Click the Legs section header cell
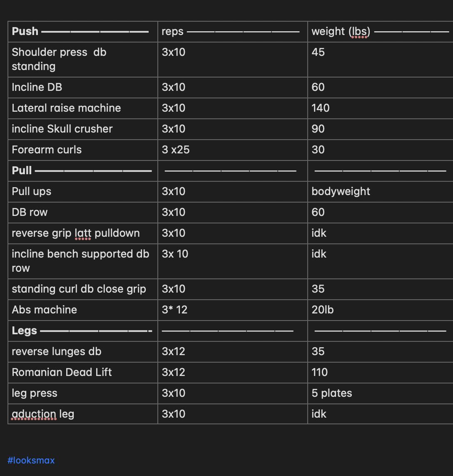Viewport: 453px width, 476px height. click(x=83, y=331)
